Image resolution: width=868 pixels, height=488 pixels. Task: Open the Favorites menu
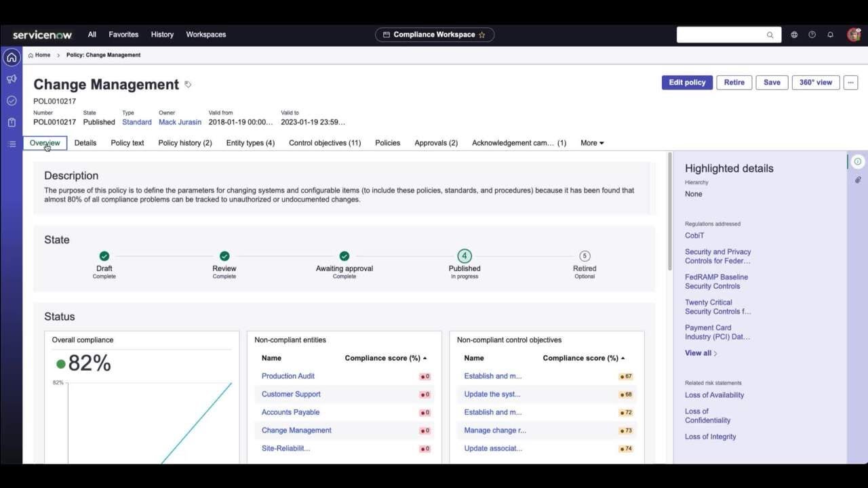pyautogui.click(x=123, y=35)
